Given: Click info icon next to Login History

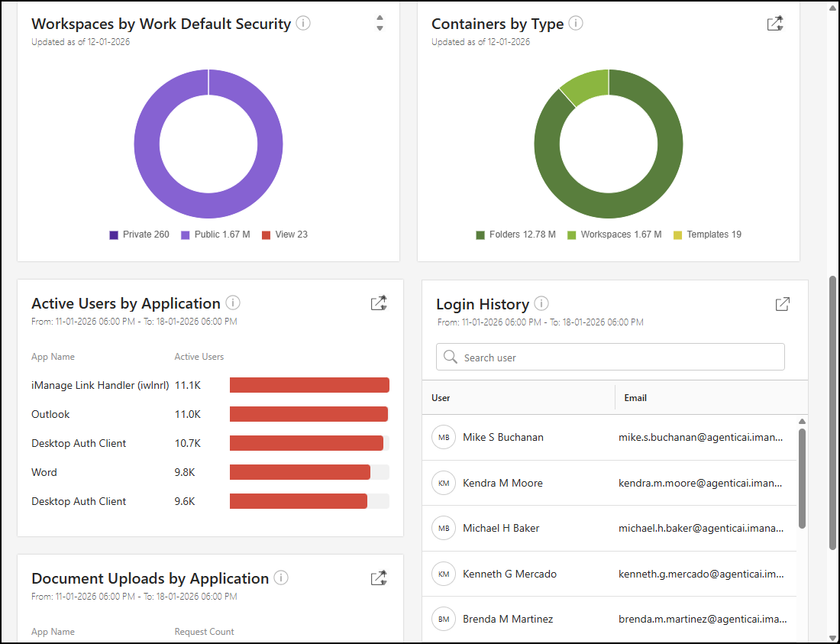Looking at the screenshot, I should [541, 304].
